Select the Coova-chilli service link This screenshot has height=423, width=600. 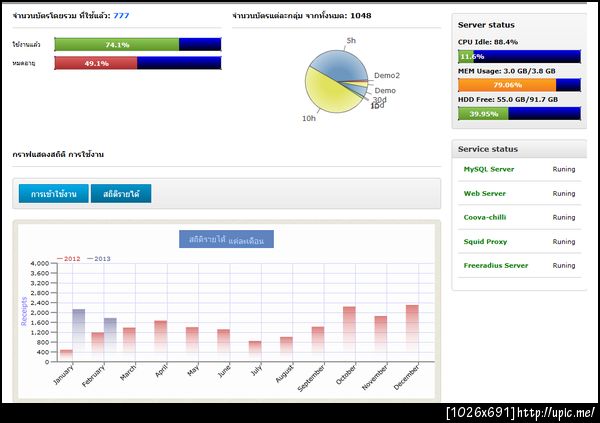(485, 217)
